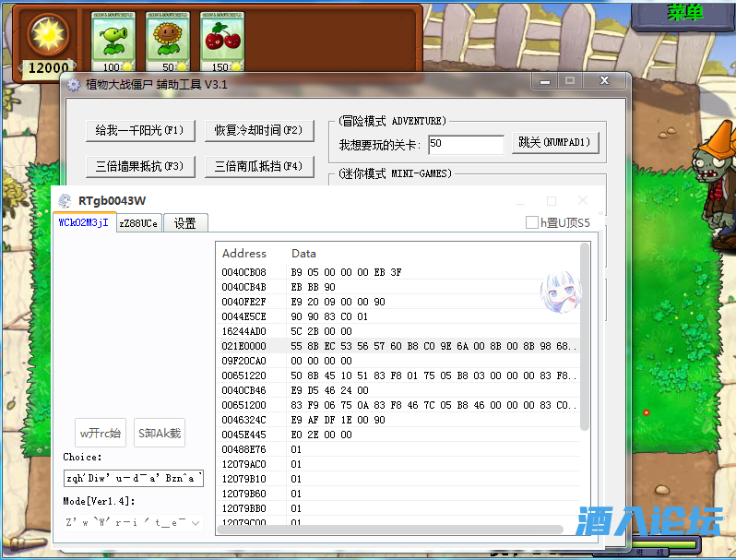This screenshot has width=736, height=560.
Task: Select row with address 0044E5CE
Action: (399, 316)
